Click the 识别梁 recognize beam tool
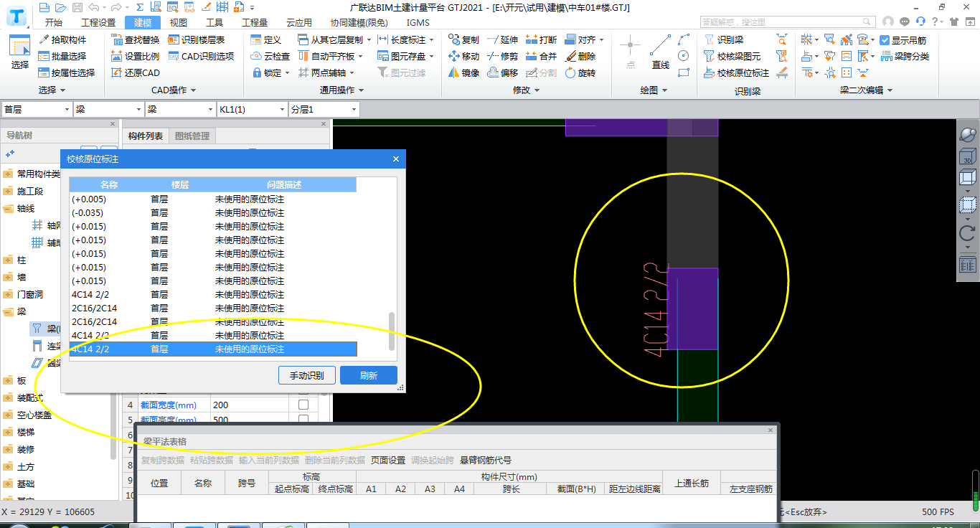Screen dimensions: 980x528 point(724,39)
